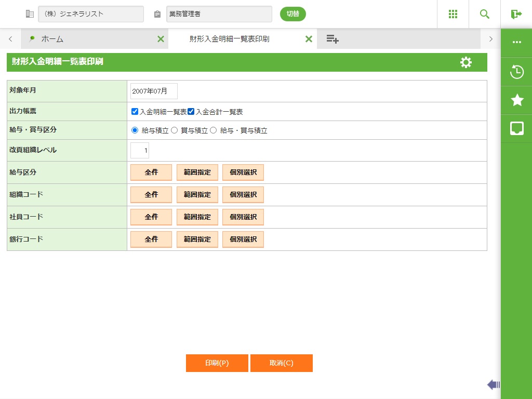Uncheck the 入金合計一覧表 checkbox

(x=191, y=112)
